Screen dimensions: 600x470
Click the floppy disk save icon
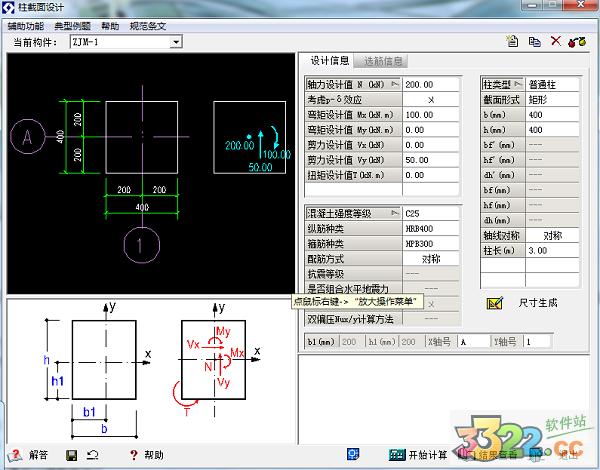pyautogui.click(x=71, y=455)
